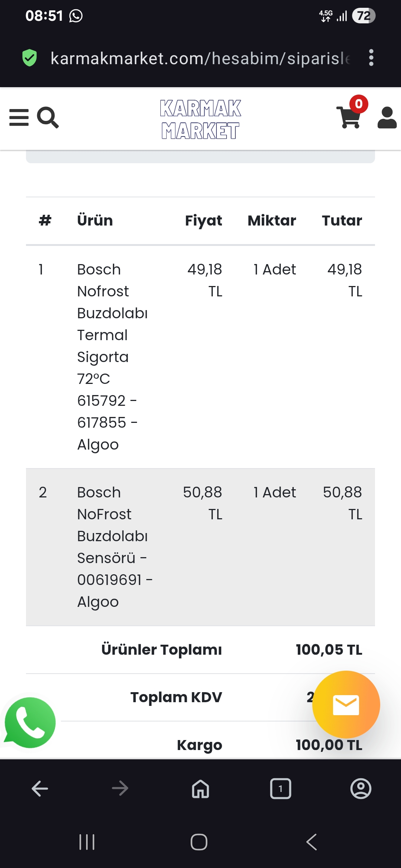
Task: Tap the browser forward arrow
Action: 120,789
